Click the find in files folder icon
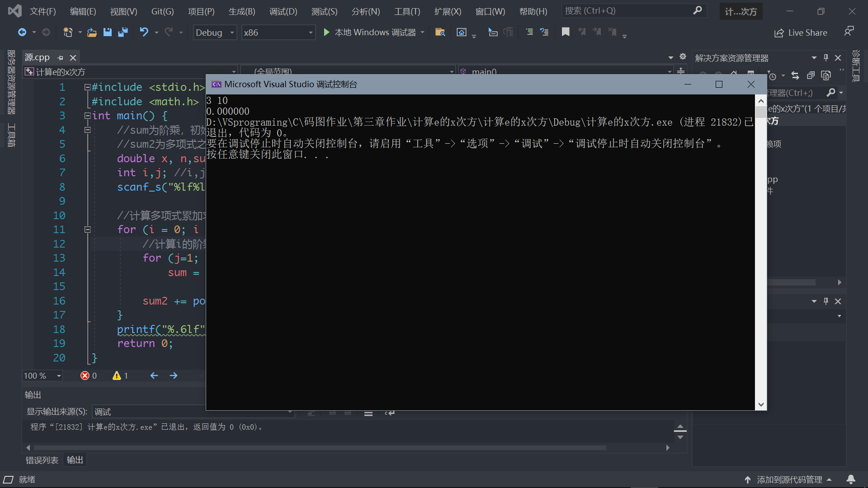The image size is (868, 488). point(440,32)
